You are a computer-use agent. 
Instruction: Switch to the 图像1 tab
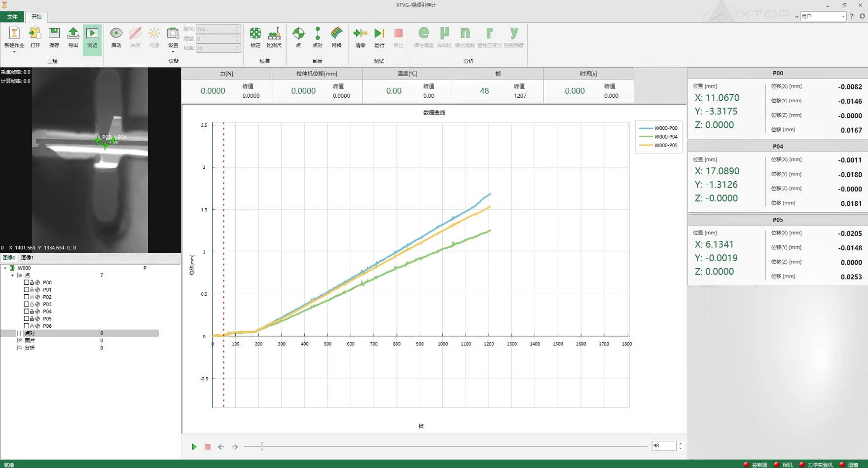click(27, 258)
